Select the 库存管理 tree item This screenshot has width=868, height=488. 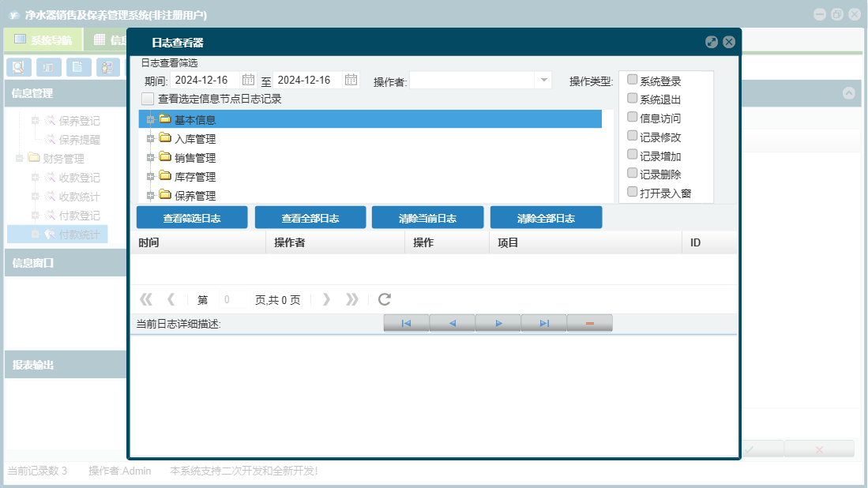coord(195,177)
